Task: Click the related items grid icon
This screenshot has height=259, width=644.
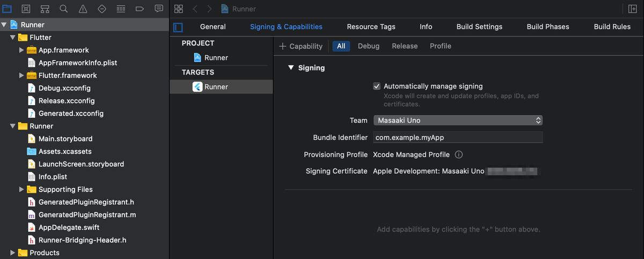Action: pyautogui.click(x=179, y=9)
